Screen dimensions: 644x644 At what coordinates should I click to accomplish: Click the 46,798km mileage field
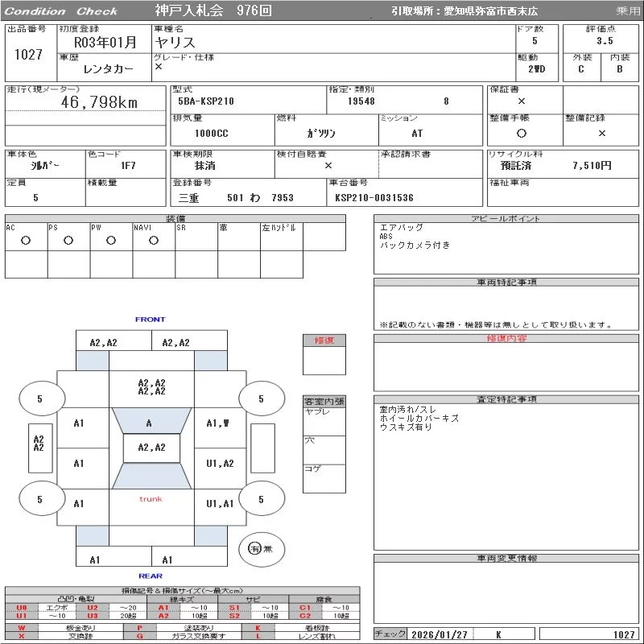[x=100, y=102]
